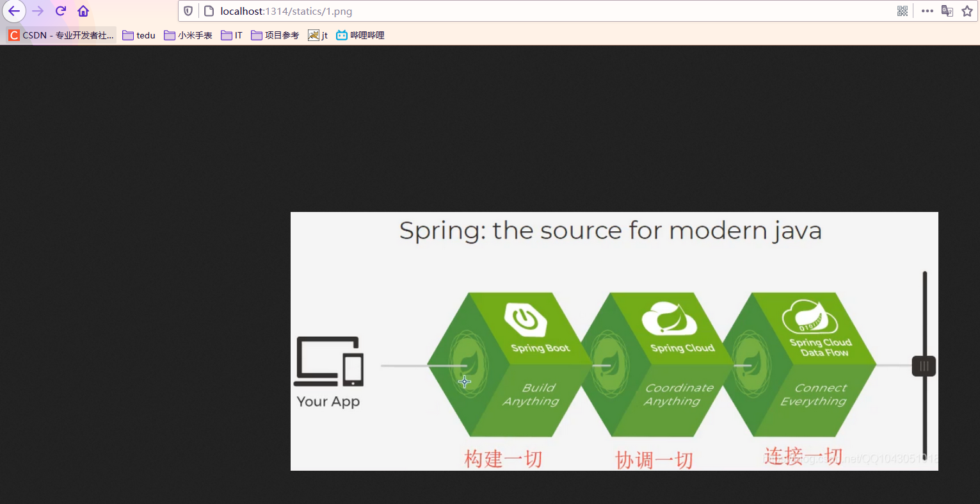Click the 'Build Anything' text

[531, 394]
